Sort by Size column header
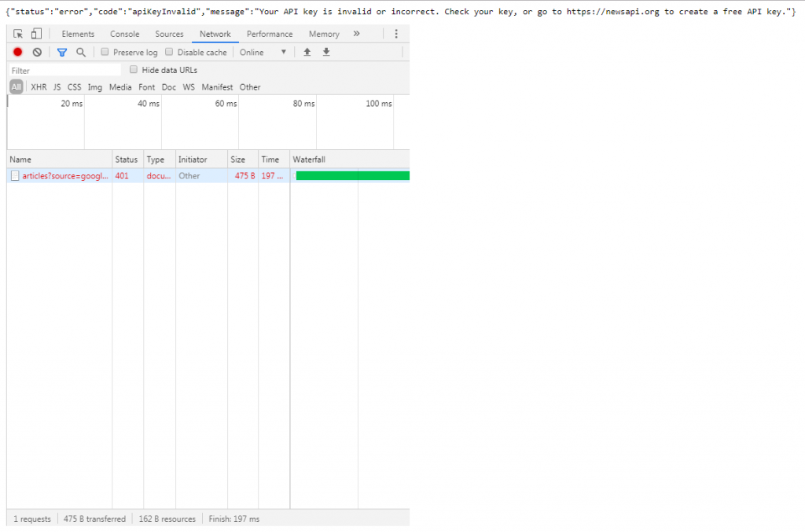The height and width of the screenshot is (532, 805). click(243, 160)
